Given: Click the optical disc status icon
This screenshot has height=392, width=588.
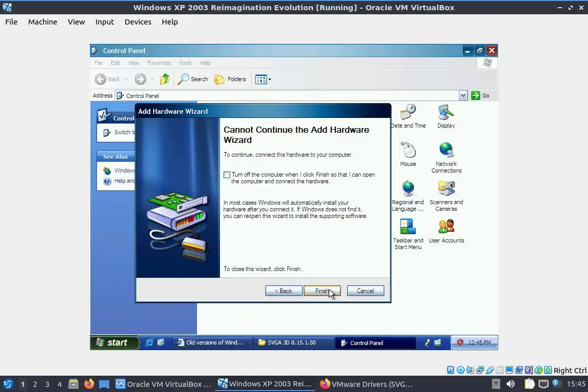Looking at the screenshot, I should [x=460, y=370].
